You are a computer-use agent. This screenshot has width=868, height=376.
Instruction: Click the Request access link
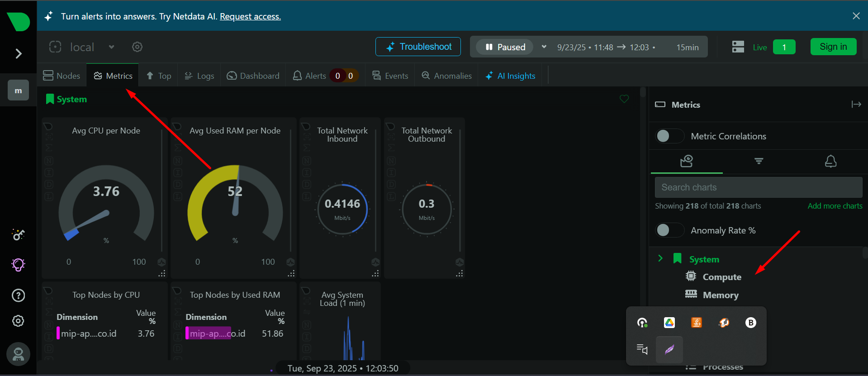click(x=250, y=16)
